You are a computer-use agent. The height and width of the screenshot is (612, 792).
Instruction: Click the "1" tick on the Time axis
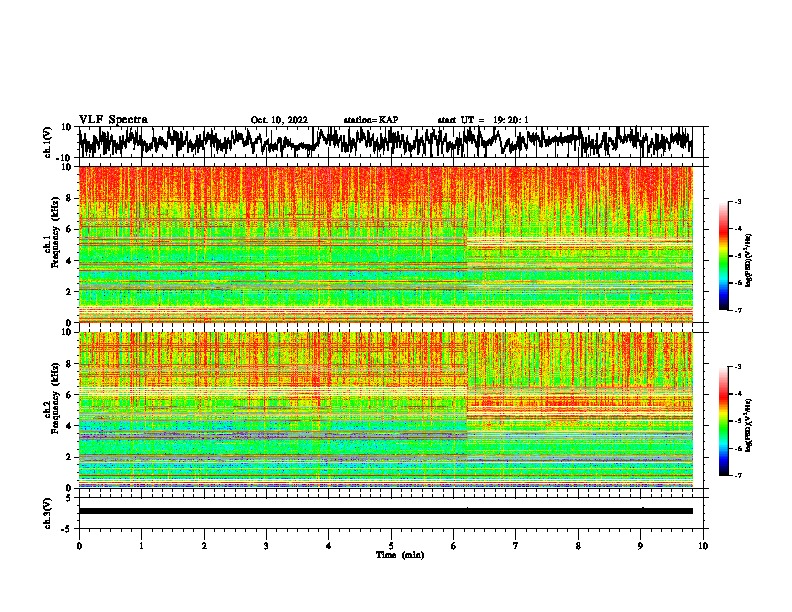(x=141, y=546)
